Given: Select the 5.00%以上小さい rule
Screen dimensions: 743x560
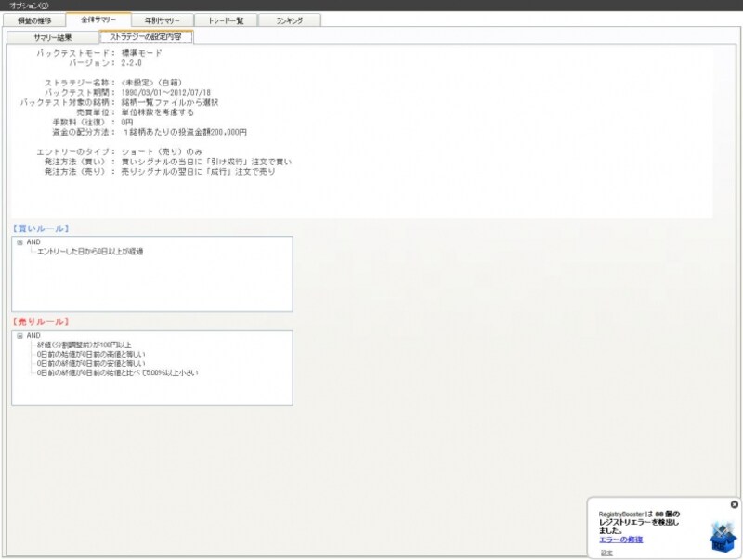Looking at the screenshot, I should [118, 373].
